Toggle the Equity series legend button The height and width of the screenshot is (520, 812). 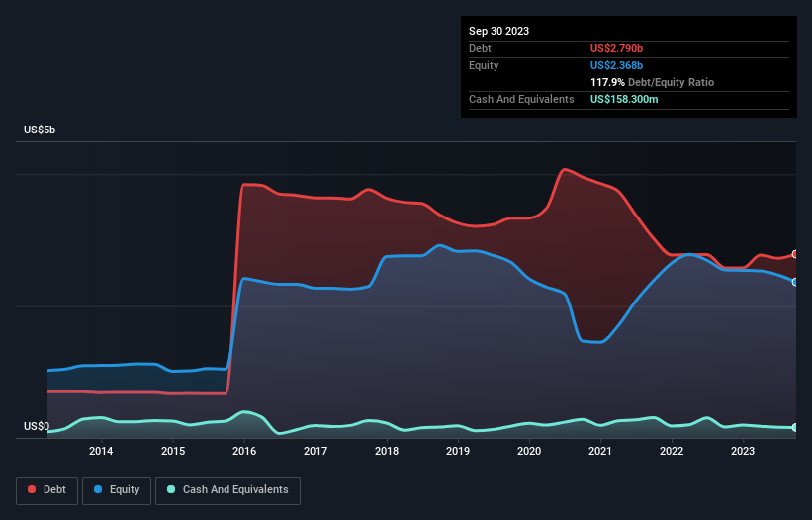[117, 490]
